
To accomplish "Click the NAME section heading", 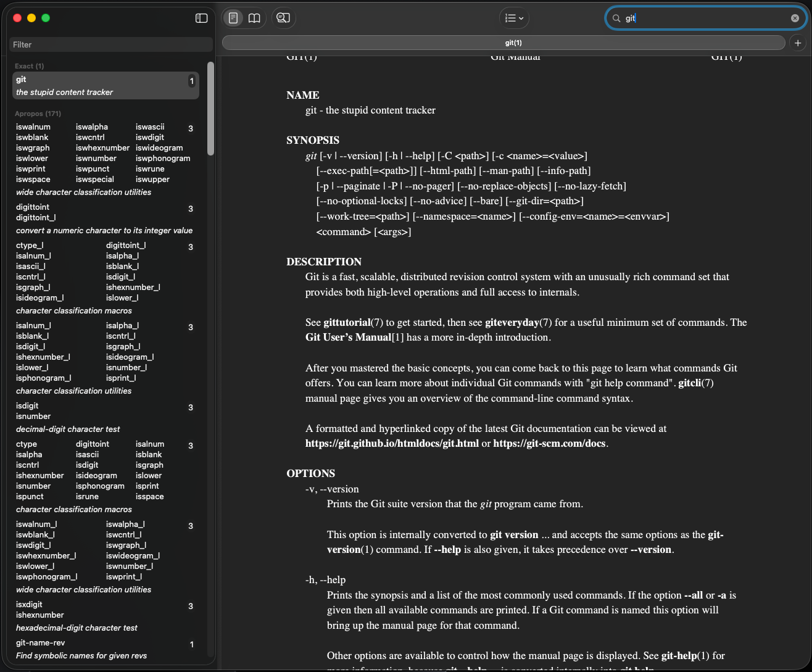I will [x=303, y=95].
